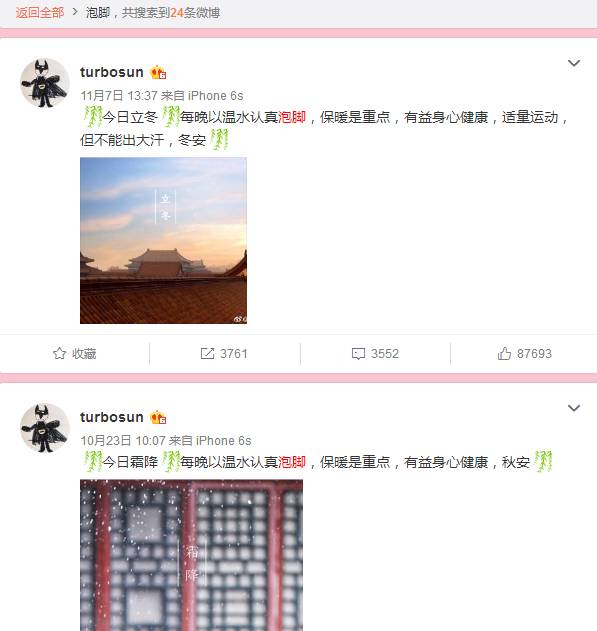Click the red 泡脚 keyword in the second post
Screen dimensions: 597x631
(x=292, y=462)
